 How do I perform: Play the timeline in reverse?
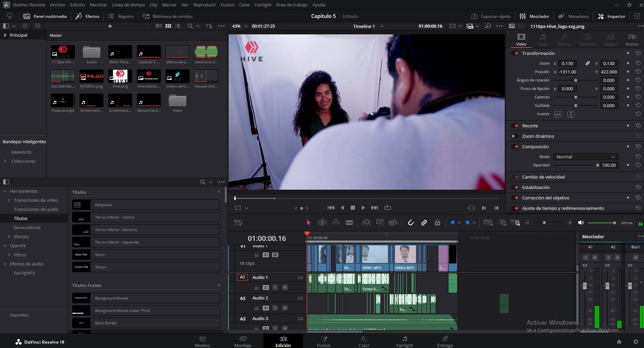(342, 208)
